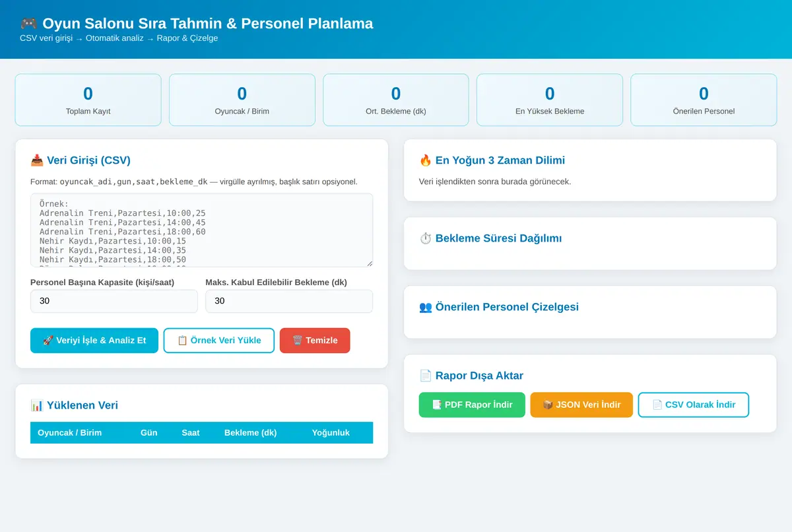
Task: Focus the CSV data entry textarea
Action: point(201,230)
